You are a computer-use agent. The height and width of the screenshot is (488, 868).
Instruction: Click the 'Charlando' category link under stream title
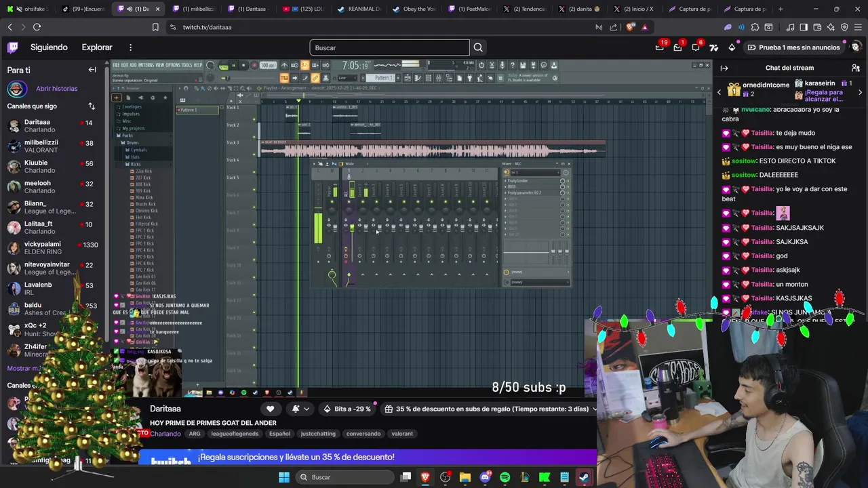pyautogui.click(x=165, y=434)
